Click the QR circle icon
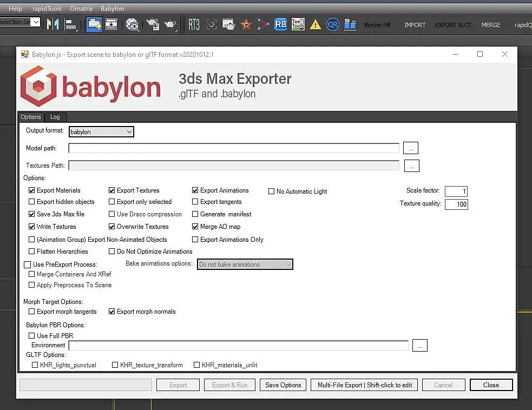532x410 pixels. (332, 24)
